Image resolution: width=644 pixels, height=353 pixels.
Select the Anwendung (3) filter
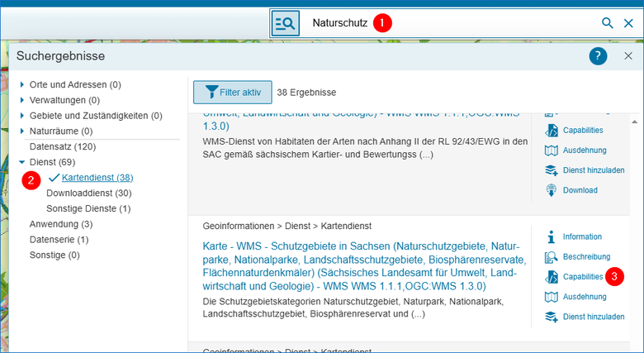(61, 224)
